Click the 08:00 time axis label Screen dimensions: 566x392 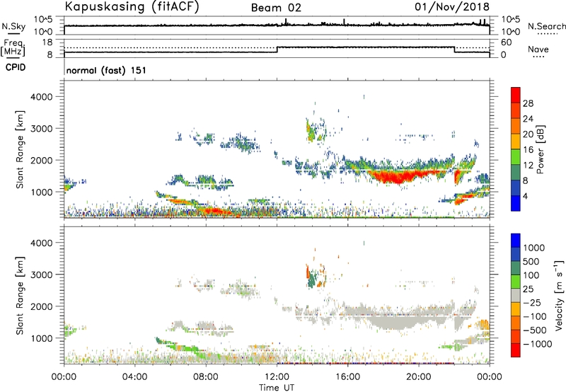[206, 377]
